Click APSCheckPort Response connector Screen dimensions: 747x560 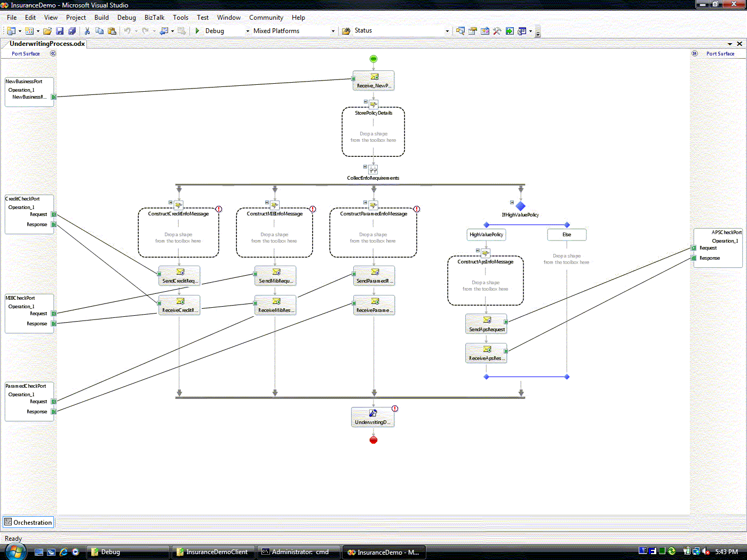[x=694, y=258]
